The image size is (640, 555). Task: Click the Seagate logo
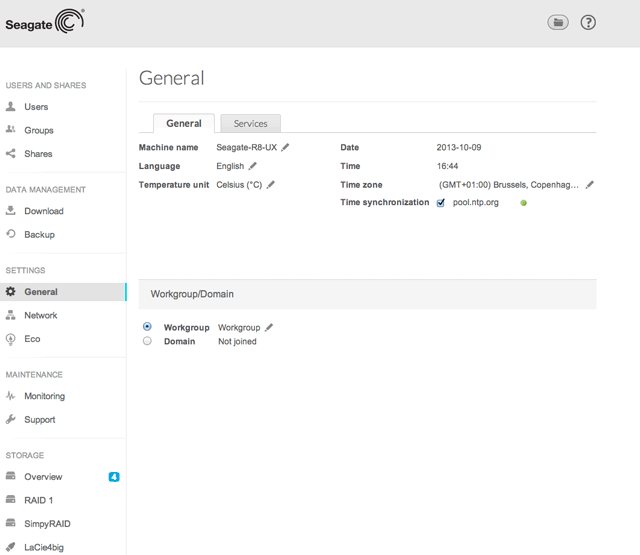tap(45, 21)
